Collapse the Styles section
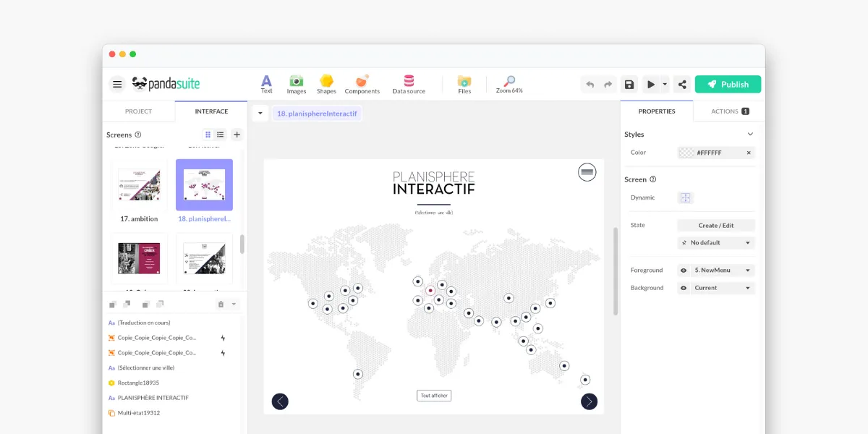 (750, 134)
